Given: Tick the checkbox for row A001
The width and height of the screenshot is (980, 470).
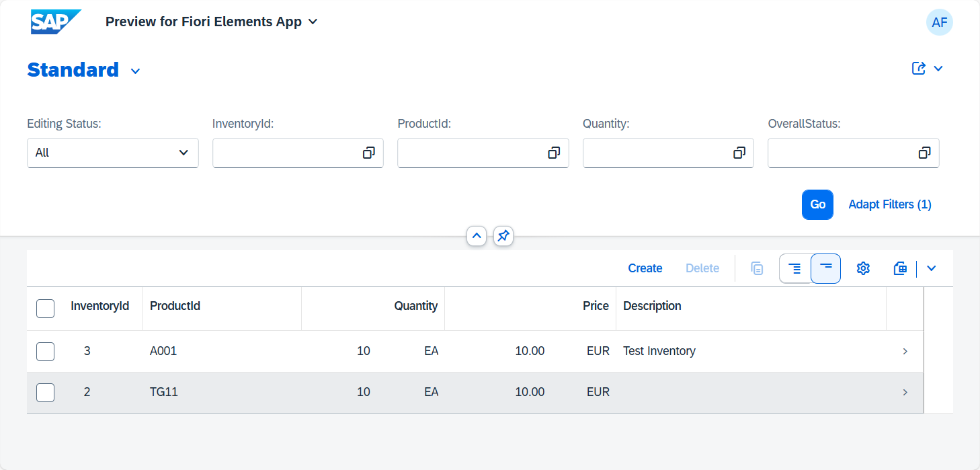Looking at the screenshot, I should (45, 351).
